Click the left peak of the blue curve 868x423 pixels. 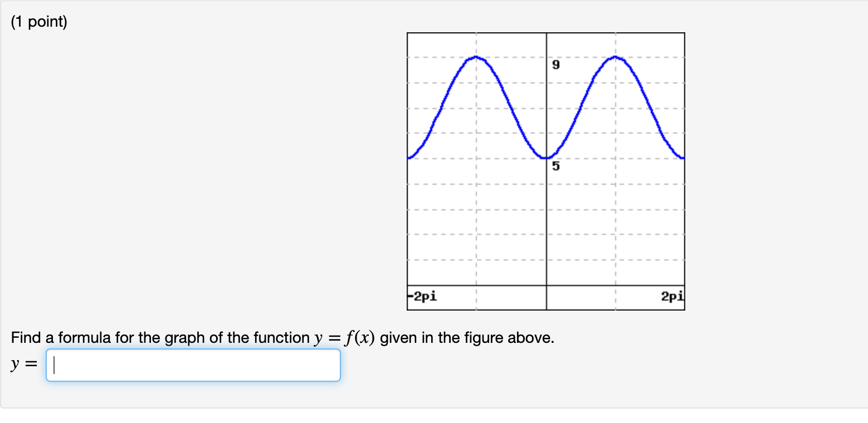click(x=476, y=57)
